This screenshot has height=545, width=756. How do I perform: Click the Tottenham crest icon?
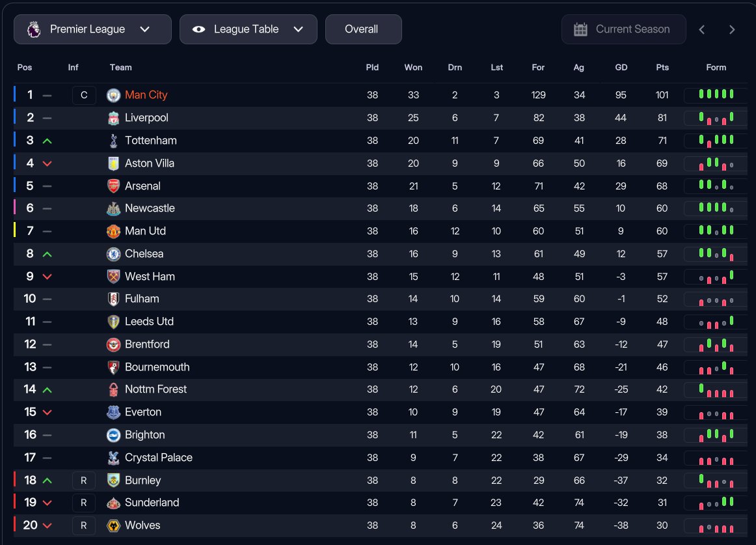coord(114,141)
